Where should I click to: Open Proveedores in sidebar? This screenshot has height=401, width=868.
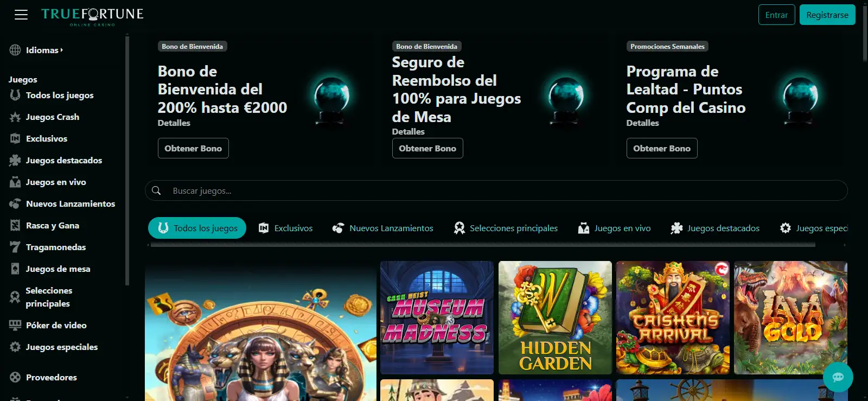tap(52, 377)
